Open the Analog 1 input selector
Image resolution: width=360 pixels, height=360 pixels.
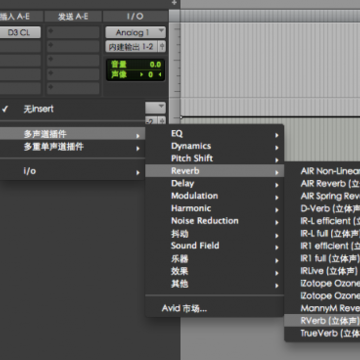[x=136, y=32]
